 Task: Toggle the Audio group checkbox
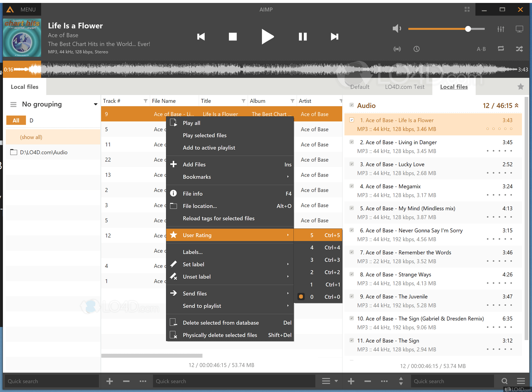click(352, 105)
